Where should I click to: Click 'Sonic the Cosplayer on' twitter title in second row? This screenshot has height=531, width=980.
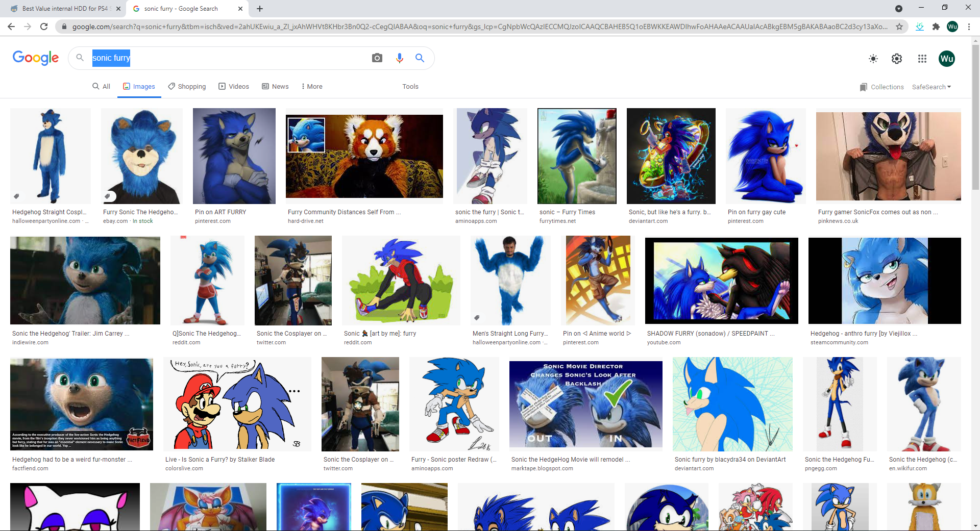(291, 334)
